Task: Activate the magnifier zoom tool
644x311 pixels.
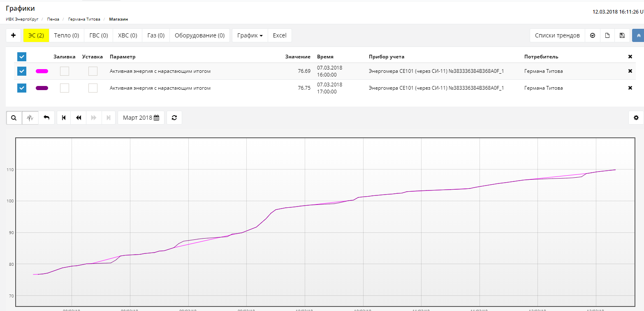Action: pos(14,118)
